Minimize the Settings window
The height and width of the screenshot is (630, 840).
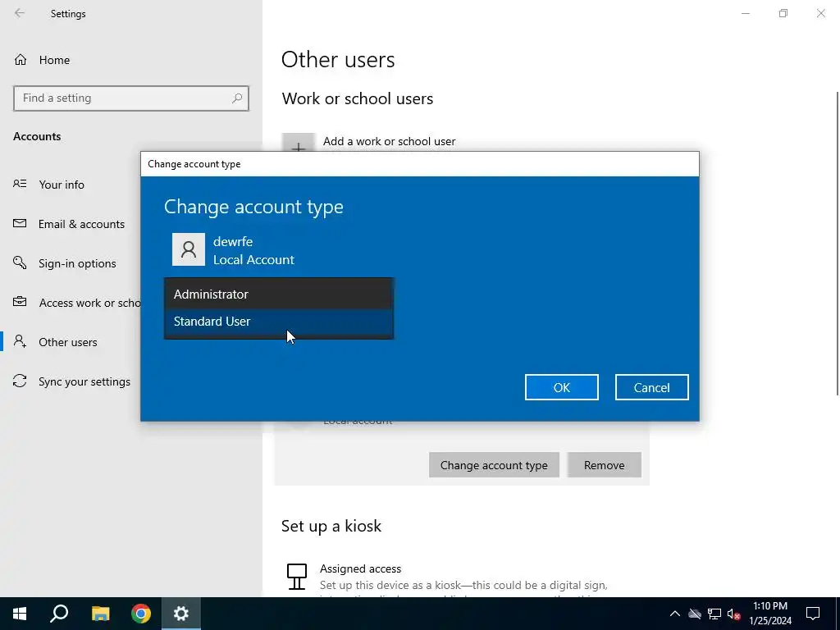coord(746,13)
